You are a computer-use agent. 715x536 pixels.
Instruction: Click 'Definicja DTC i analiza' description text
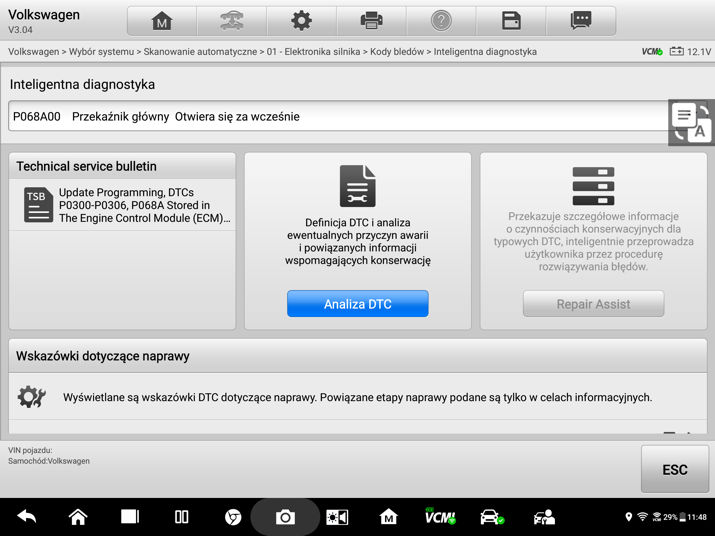click(358, 241)
